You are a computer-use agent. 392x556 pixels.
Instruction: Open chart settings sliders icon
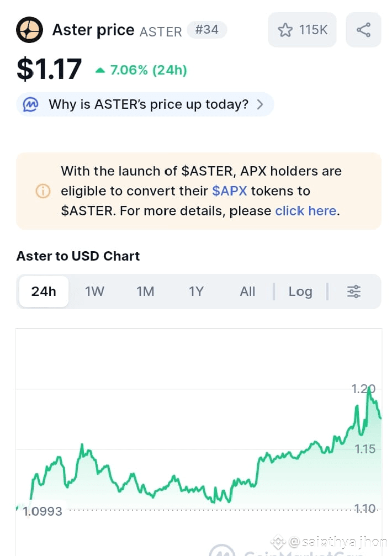point(354,292)
